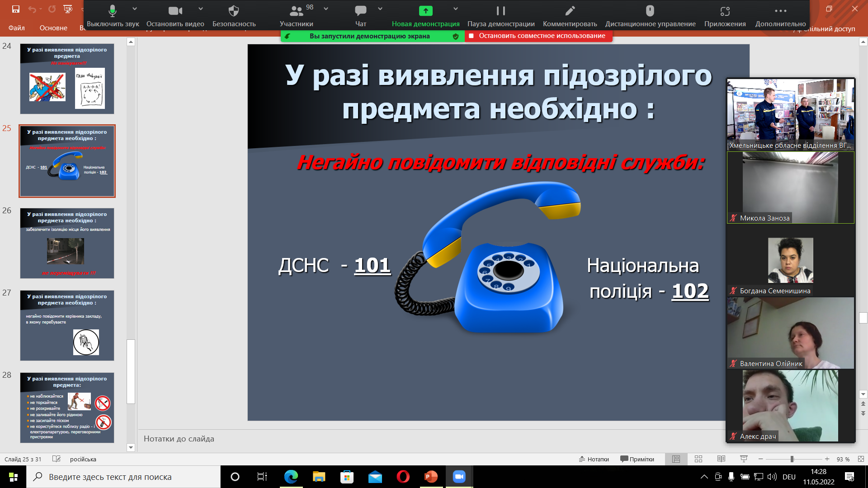Open the Zoom Chat bubble icon

click(360, 11)
